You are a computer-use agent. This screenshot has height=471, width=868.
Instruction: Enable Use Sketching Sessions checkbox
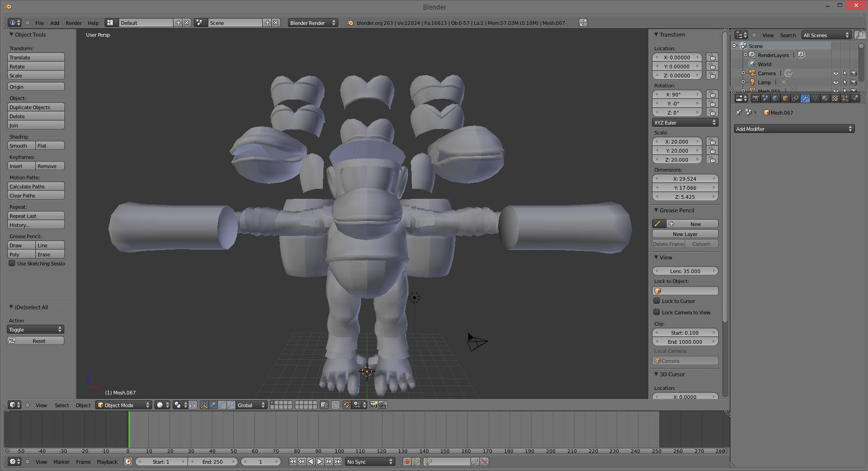click(x=12, y=263)
